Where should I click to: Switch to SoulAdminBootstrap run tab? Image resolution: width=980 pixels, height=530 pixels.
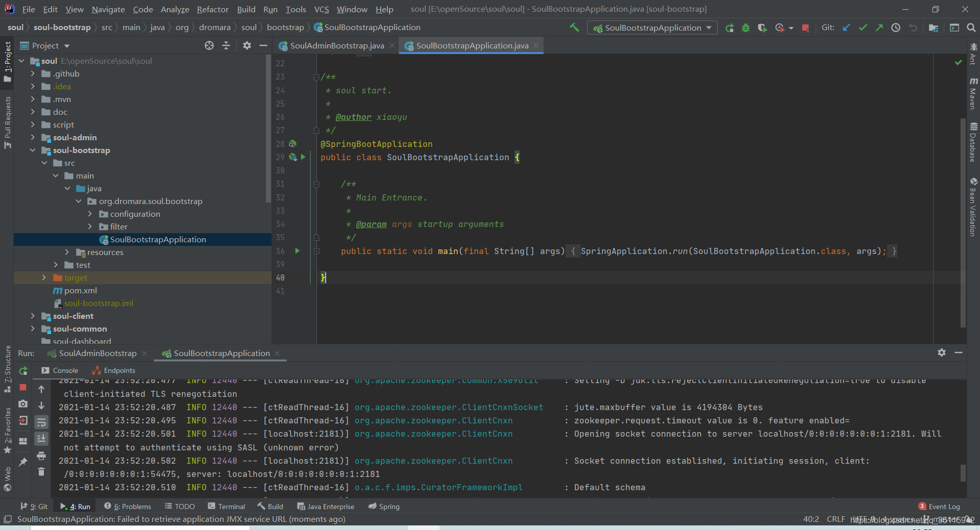(x=97, y=353)
